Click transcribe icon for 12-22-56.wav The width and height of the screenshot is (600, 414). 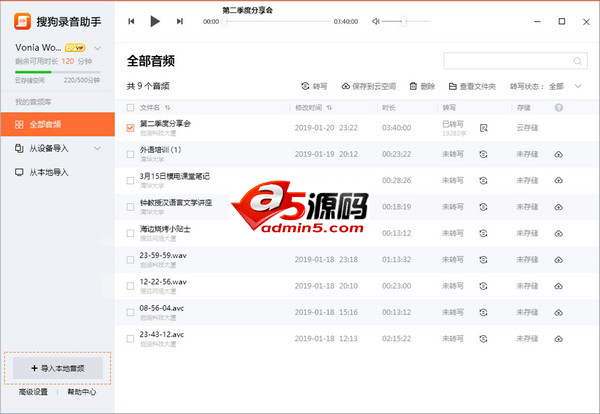coord(484,286)
